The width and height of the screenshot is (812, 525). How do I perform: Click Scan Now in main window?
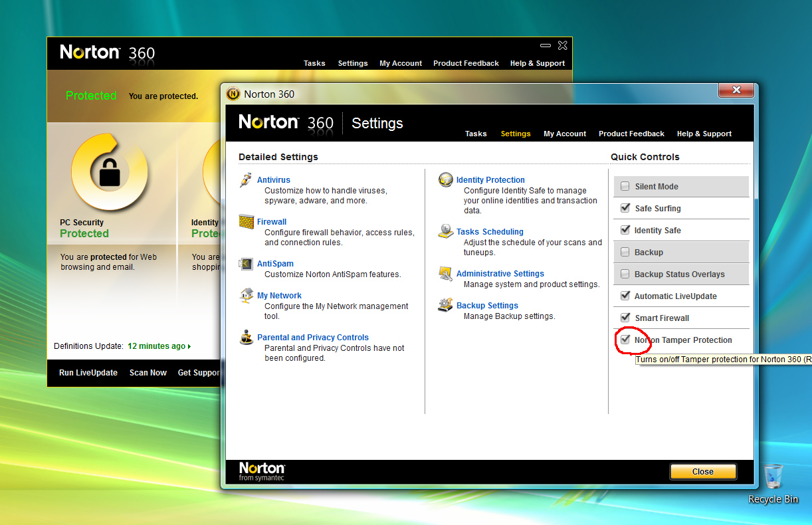click(x=148, y=373)
